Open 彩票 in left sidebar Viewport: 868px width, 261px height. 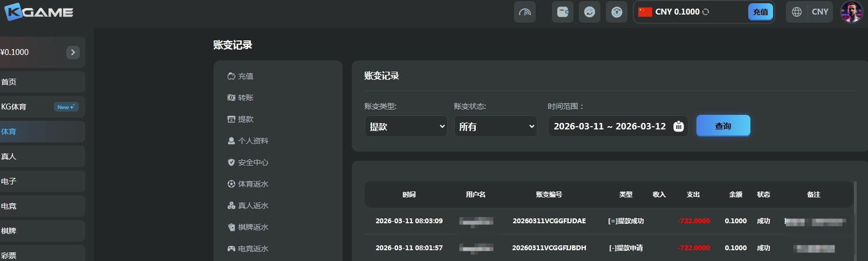(43, 253)
